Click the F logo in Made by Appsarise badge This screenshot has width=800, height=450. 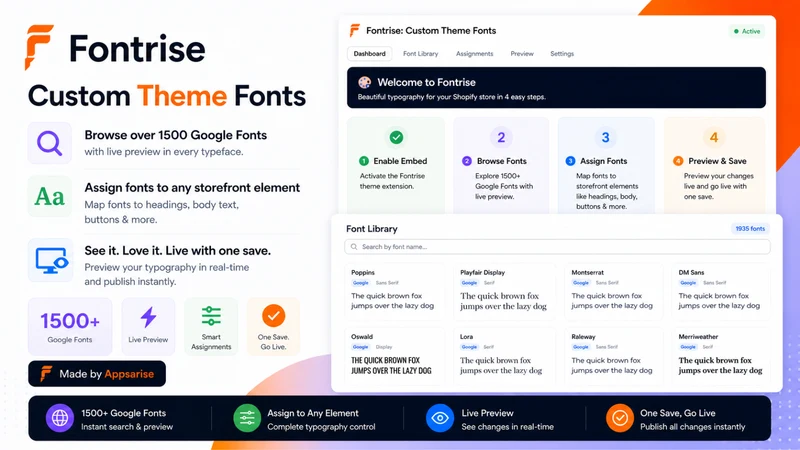coord(46,374)
